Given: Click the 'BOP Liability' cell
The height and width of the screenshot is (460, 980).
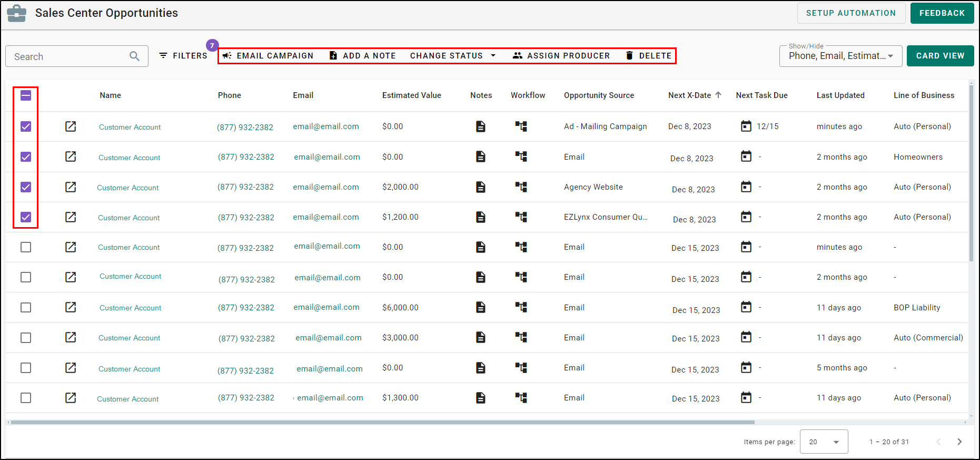Looking at the screenshot, I should [x=917, y=308].
